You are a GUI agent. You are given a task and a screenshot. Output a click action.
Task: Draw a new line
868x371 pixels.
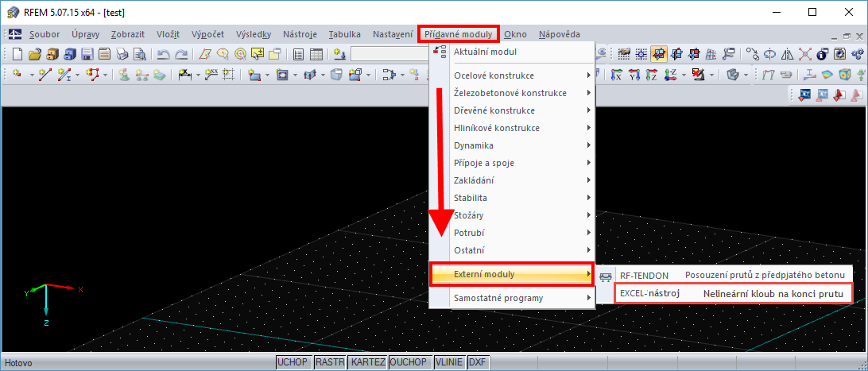(x=45, y=74)
